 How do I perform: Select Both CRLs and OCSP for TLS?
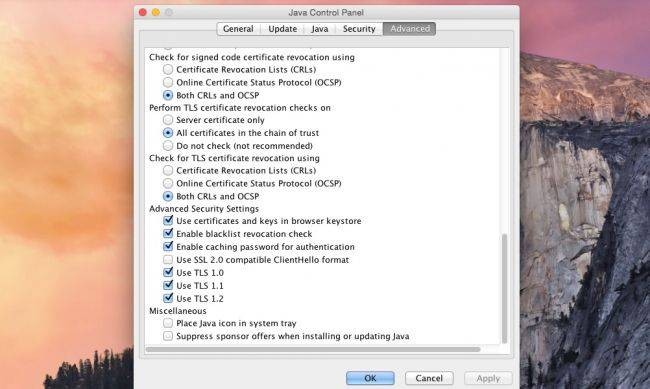point(168,196)
